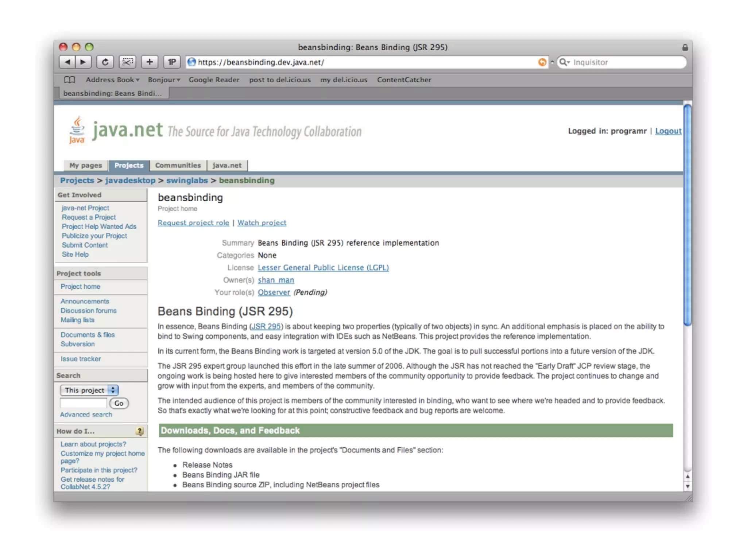This screenshot has height=560, width=747.
Task: Open the Bonjour bookmarks menu
Action: click(164, 79)
